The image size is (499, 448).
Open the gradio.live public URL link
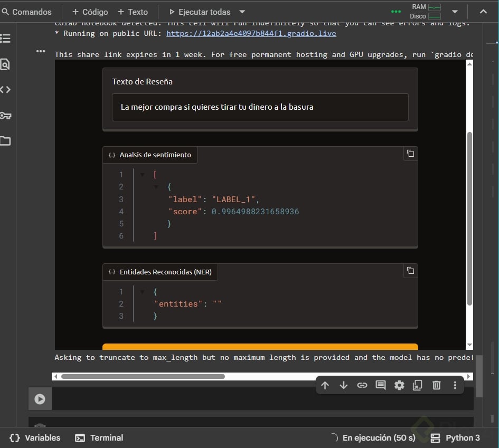[x=251, y=33]
